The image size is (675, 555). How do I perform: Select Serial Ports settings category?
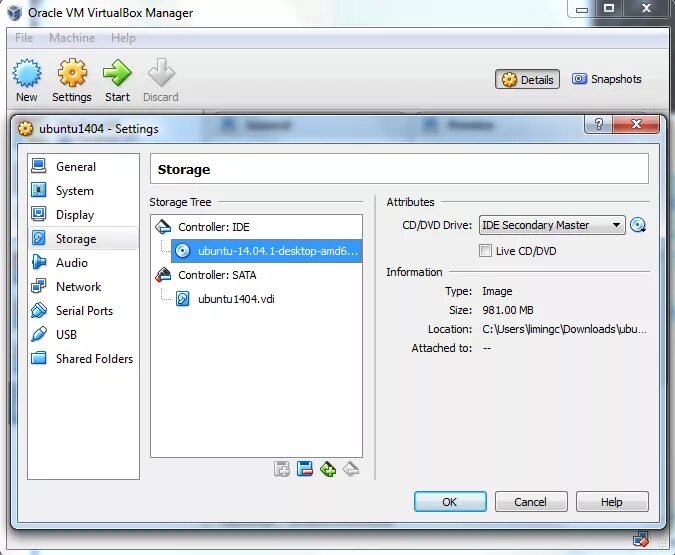(84, 311)
